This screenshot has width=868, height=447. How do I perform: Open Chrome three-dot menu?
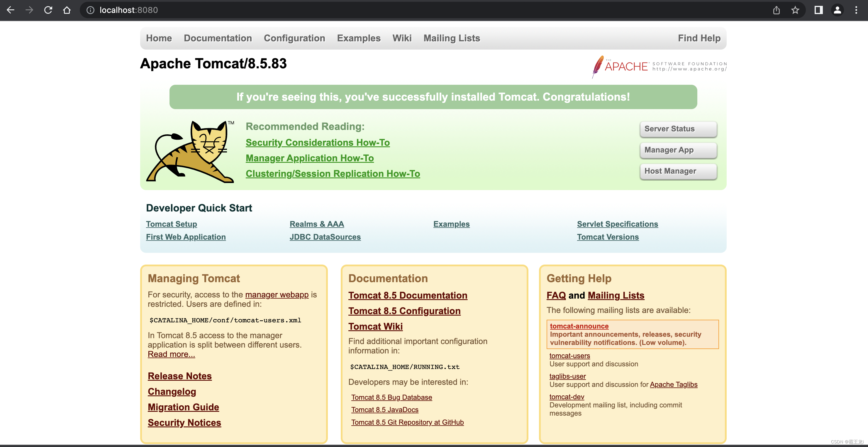pos(856,10)
